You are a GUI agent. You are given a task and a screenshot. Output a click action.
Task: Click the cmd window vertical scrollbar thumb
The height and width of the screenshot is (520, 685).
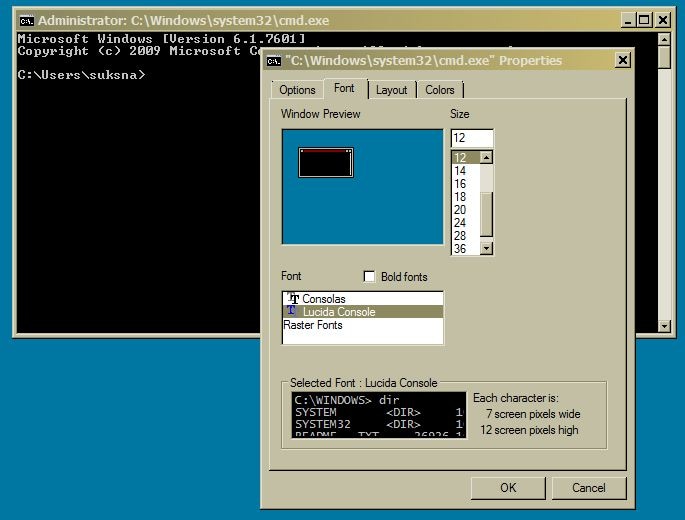664,57
